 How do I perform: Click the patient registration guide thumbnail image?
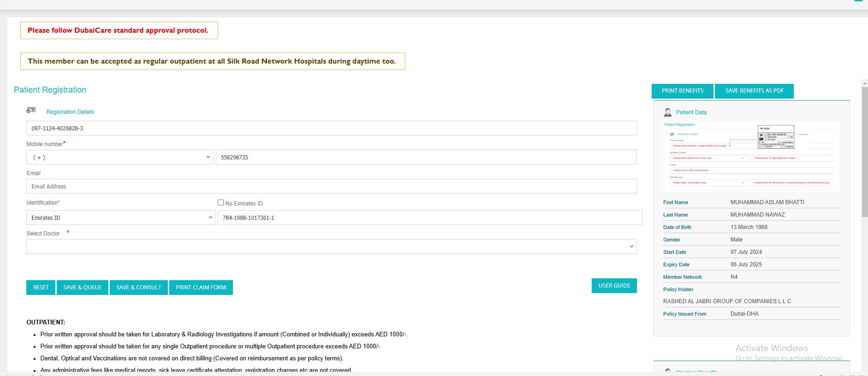751,156
